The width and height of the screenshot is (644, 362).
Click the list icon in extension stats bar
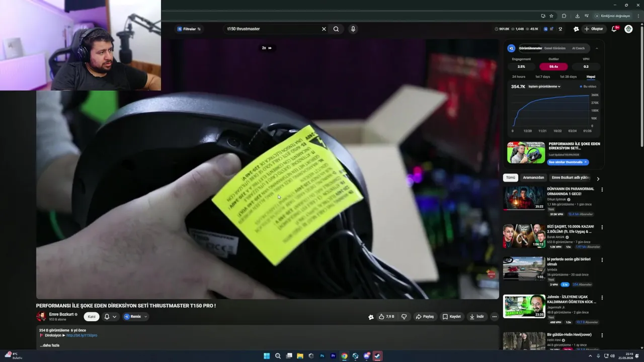[551, 29]
